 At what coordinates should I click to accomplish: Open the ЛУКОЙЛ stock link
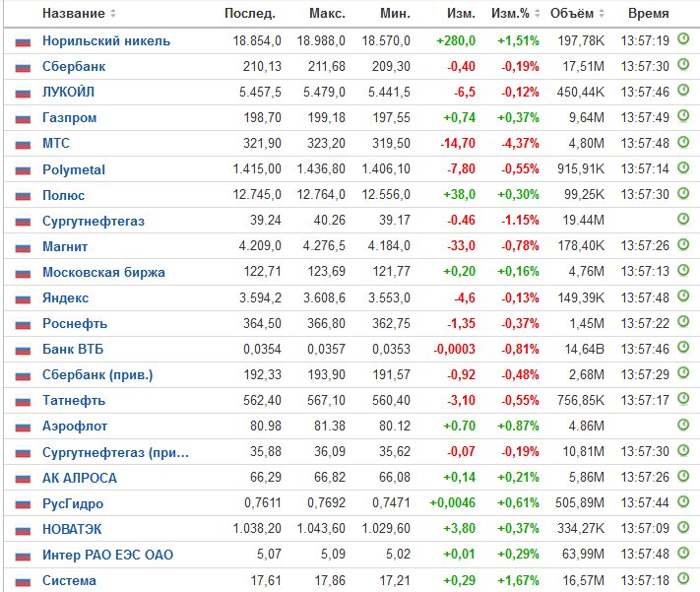(x=68, y=92)
